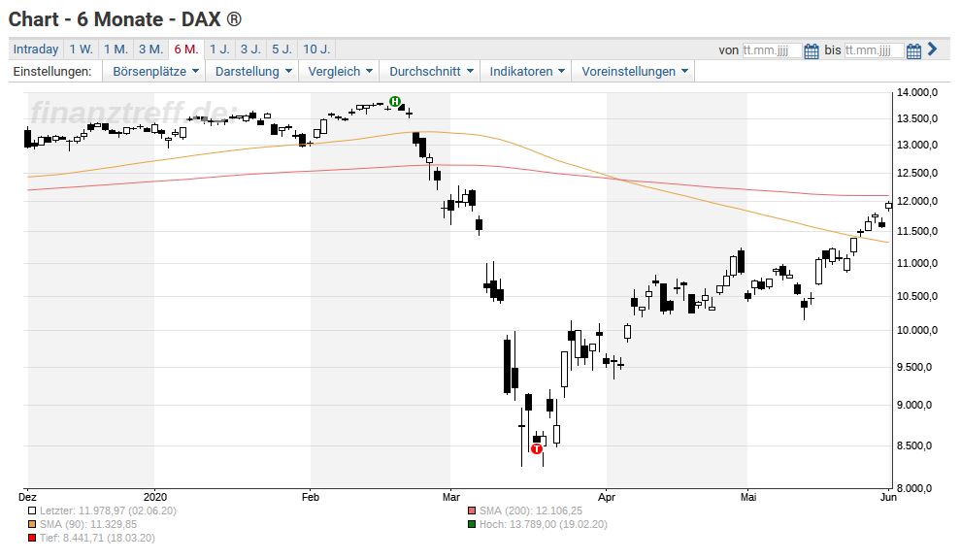This screenshot has width=961, height=560.
Task: Open the Voreinstellungen dropdown
Action: click(x=634, y=71)
